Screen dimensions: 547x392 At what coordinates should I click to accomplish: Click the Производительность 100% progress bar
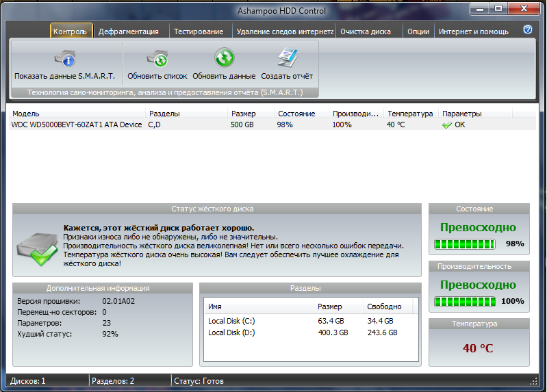tap(464, 301)
